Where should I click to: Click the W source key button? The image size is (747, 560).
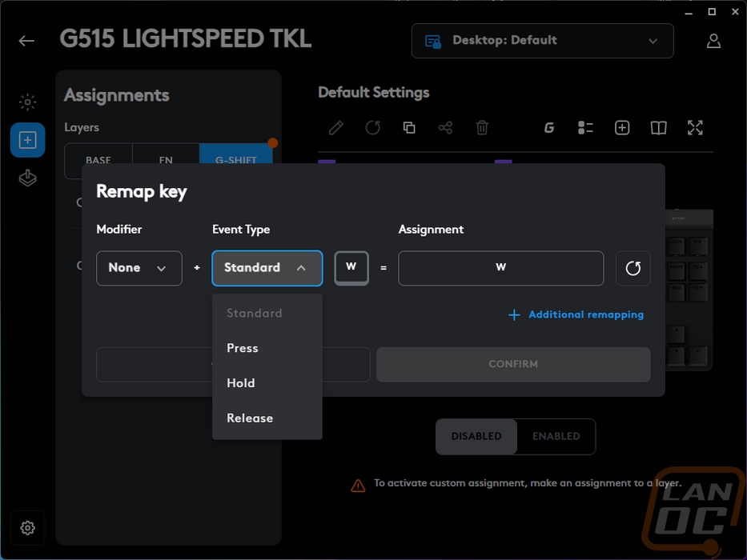pos(351,268)
